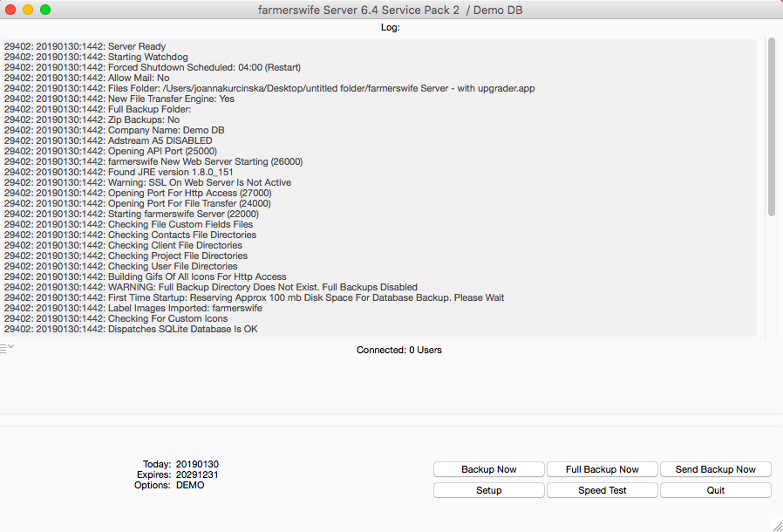Click 'New Web Server Starting (26000)' line

(x=153, y=162)
